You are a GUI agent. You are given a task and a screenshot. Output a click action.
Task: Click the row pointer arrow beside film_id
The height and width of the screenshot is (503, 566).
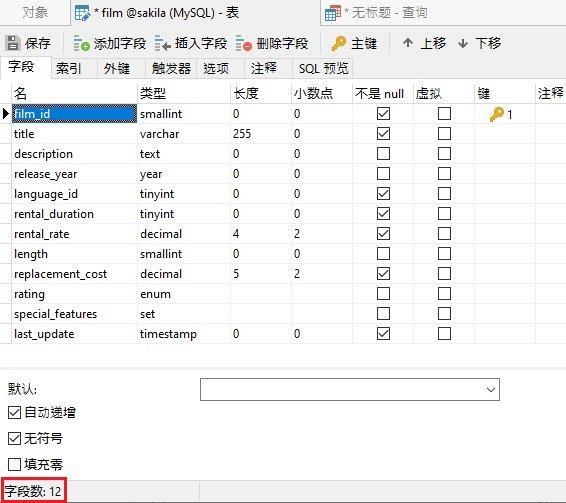coord(5,114)
